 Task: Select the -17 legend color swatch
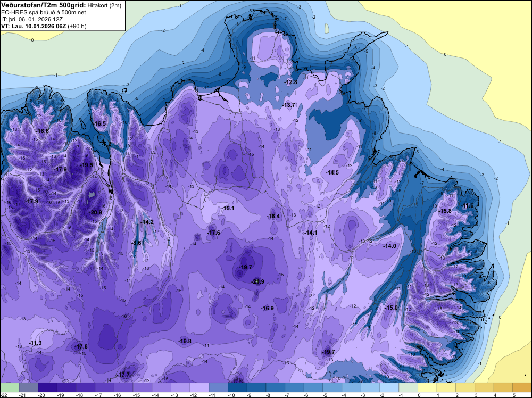pos(104,387)
